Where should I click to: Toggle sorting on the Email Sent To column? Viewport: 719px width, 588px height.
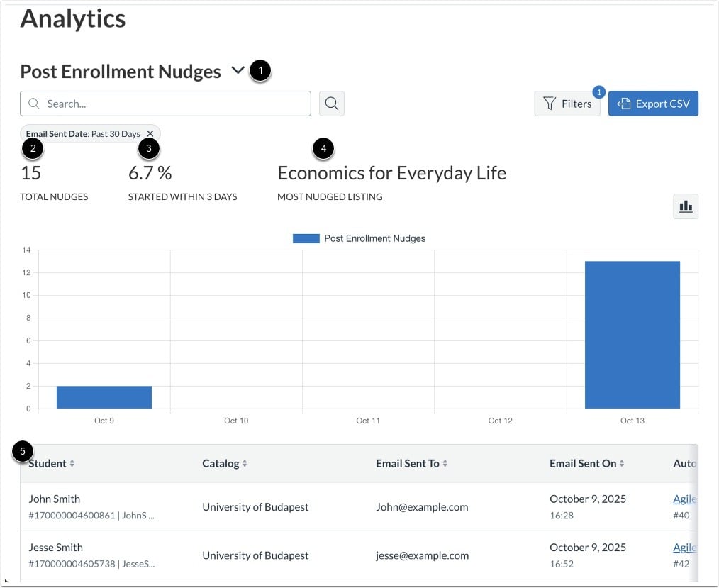pos(444,463)
